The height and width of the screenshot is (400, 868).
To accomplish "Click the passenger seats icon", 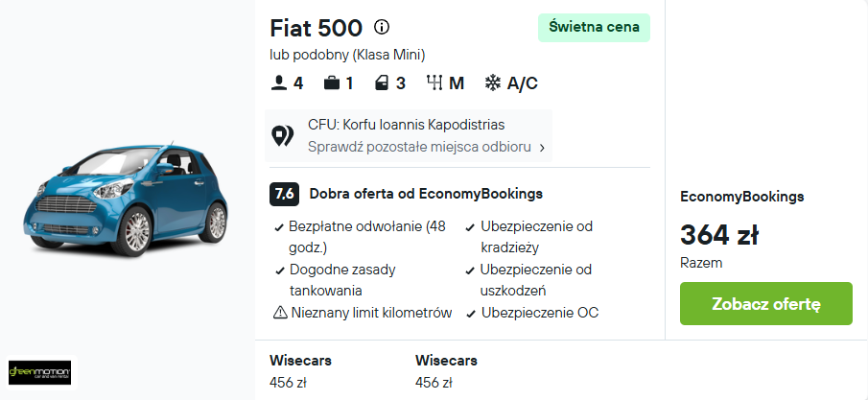I will 278,83.
